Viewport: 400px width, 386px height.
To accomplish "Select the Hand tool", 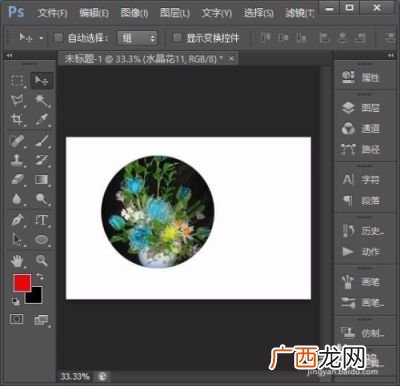I will 17,261.
